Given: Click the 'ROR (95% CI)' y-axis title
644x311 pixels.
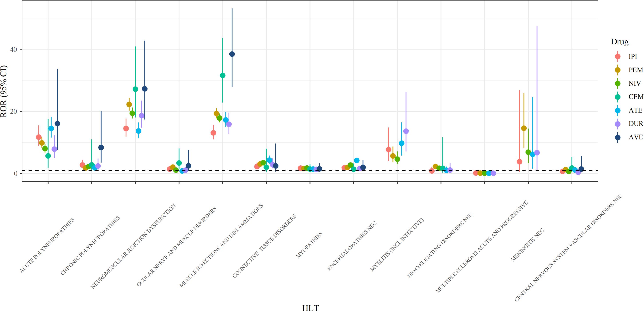Looking at the screenshot, I should pos(4,91).
